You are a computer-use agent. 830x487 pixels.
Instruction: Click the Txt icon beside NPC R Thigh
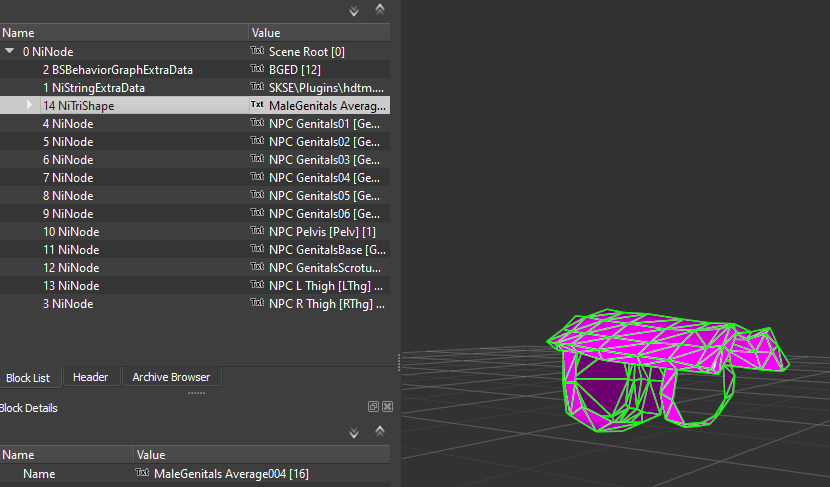tap(257, 303)
